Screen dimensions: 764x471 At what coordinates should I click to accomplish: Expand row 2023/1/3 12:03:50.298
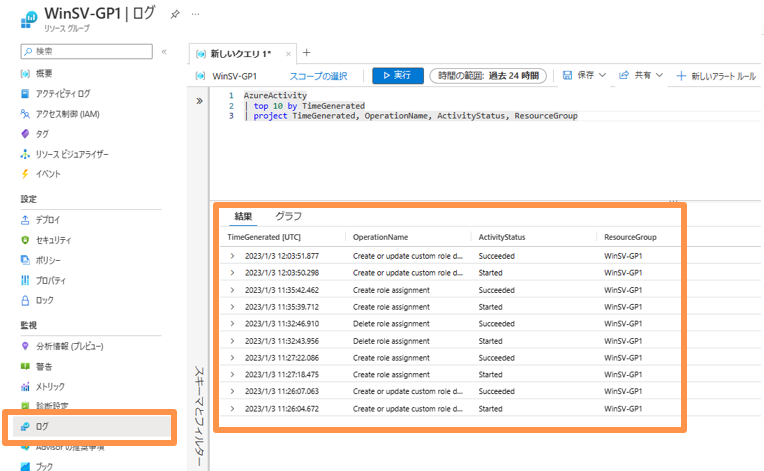[x=232, y=273]
